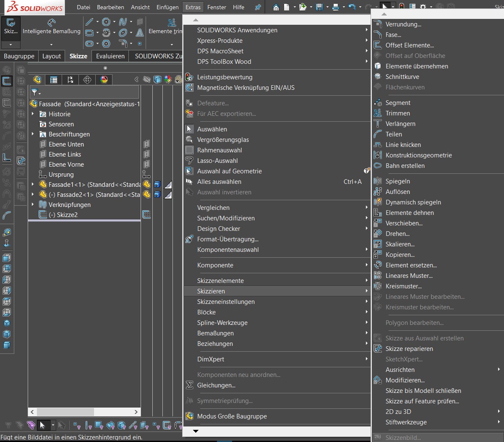Click Skizze auf Feature prüfen...
504x442 pixels.
[422, 401]
